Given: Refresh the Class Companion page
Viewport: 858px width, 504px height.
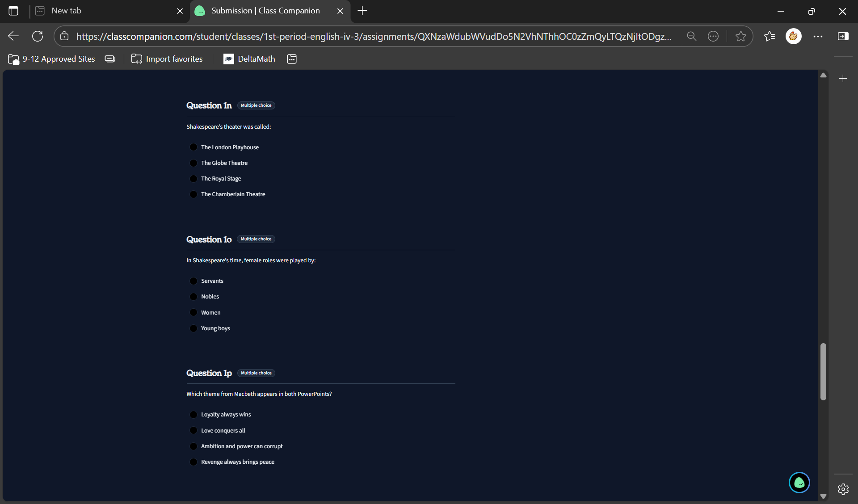Looking at the screenshot, I should pyautogui.click(x=38, y=36).
